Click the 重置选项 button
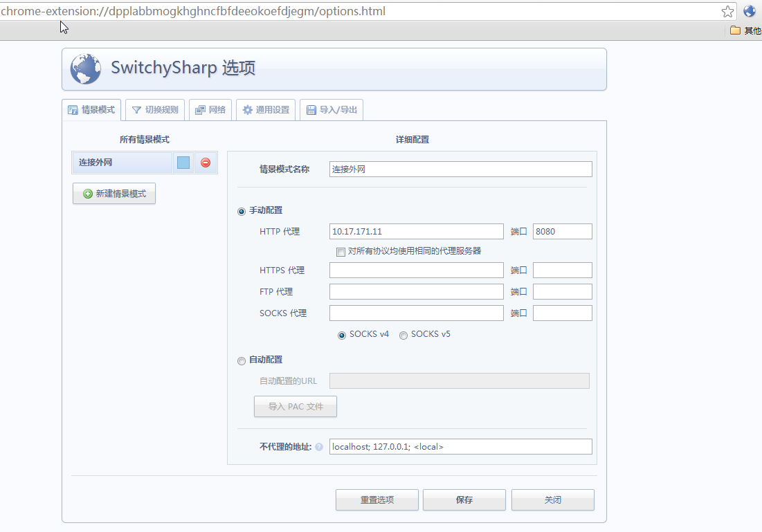The height and width of the screenshot is (532, 762). pos(377,500)
